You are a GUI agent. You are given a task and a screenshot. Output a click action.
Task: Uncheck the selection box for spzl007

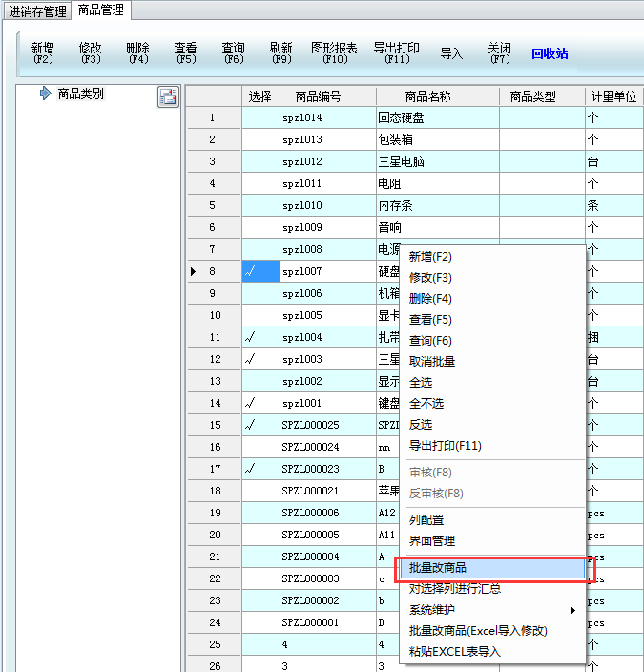[260, 271]
